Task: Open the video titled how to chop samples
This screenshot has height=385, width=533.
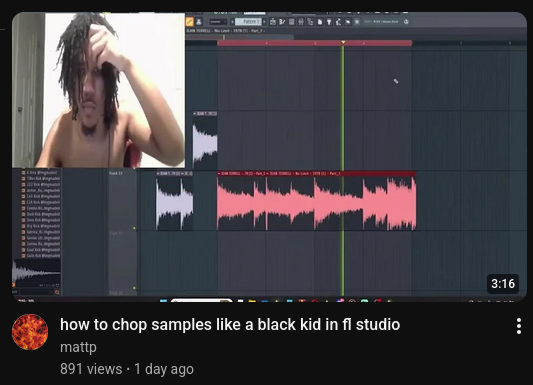Action: click(x=230, y=325)
